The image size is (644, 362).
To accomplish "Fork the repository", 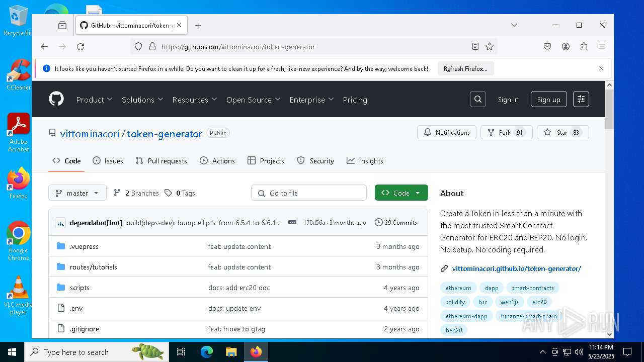I will [x=507, y=132].
